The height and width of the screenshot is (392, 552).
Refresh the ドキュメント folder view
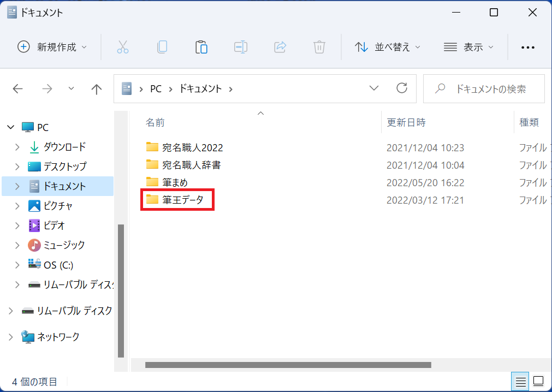point(402,88)
